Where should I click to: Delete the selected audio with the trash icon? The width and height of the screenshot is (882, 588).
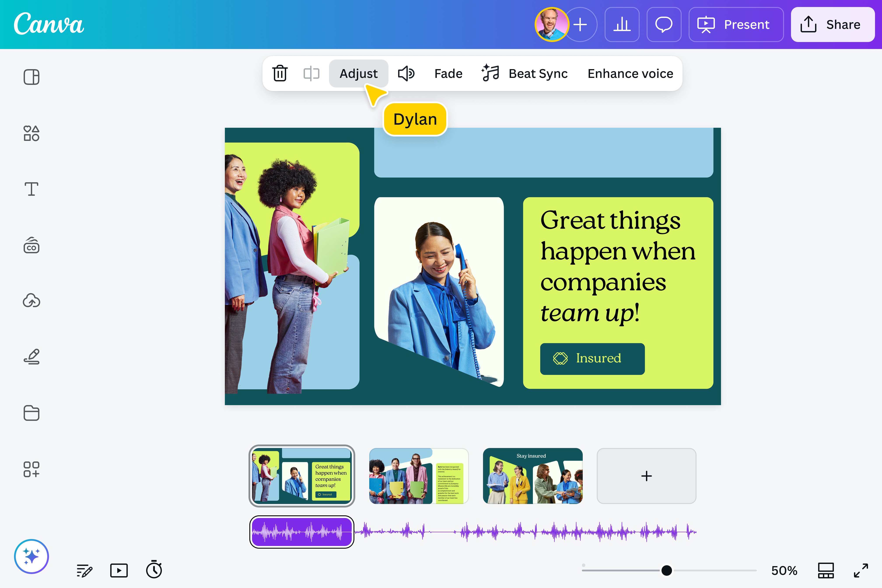click(x=280, y=73)
